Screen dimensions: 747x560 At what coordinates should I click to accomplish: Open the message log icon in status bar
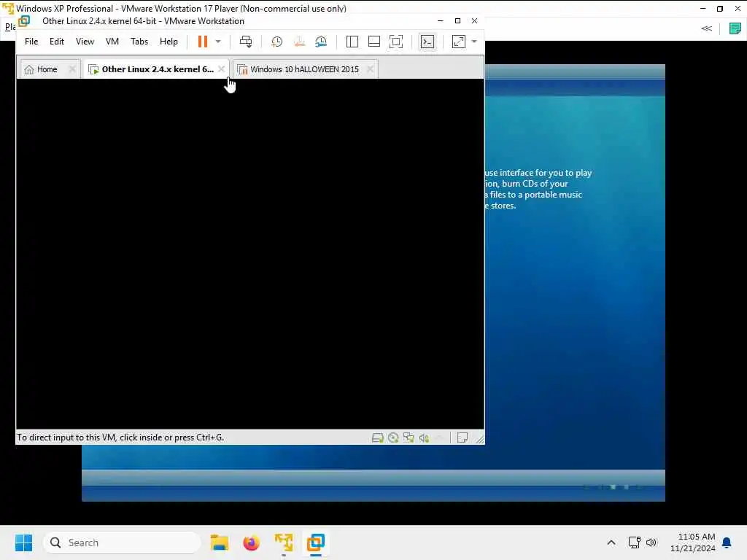(x=462, y=437)
